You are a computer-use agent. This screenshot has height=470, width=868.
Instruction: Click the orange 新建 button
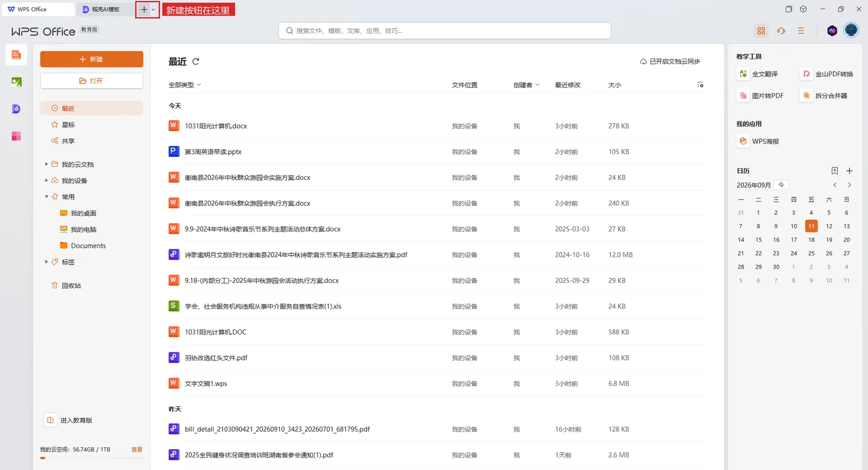pos(92,59)
